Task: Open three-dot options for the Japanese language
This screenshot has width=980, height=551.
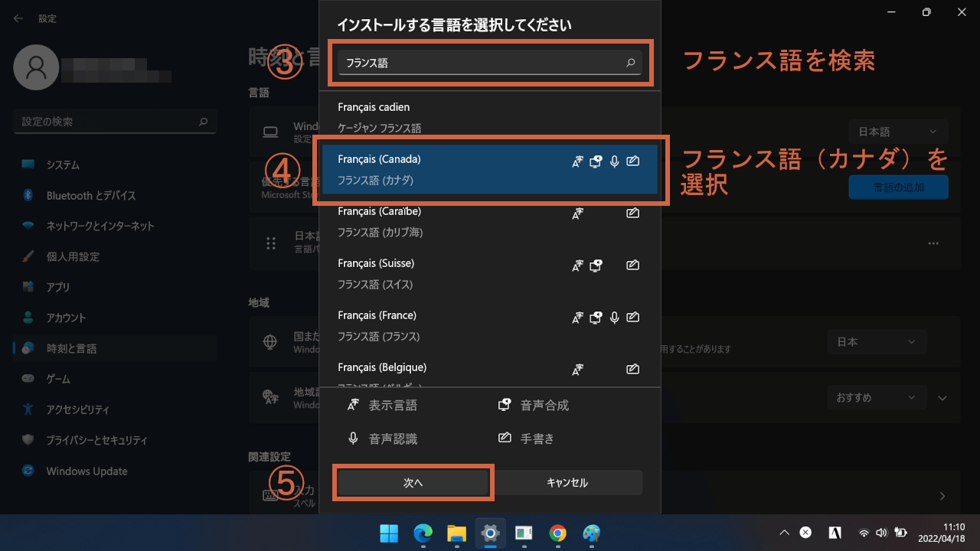Action: click(x=933, y=243)
